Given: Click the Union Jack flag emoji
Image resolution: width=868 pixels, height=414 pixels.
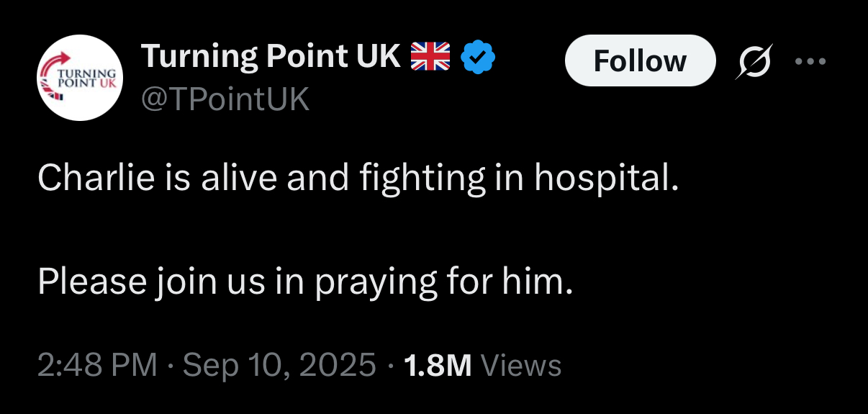Looking at the screenshot, I should point(430,56).
